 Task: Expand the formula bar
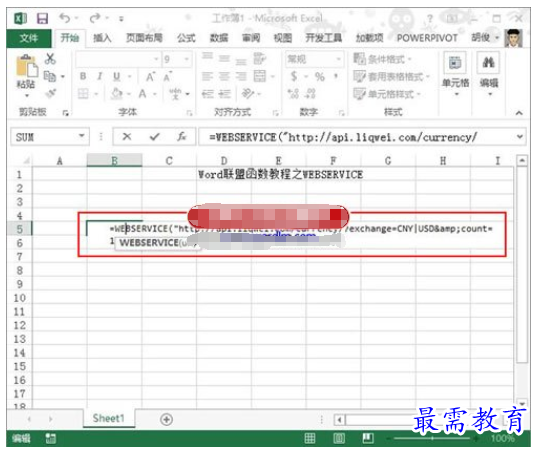[519, 136]
